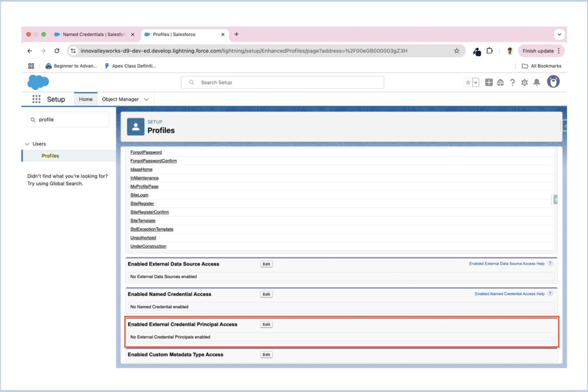The width and height of the screenshot is (588, 392).
Task: Open Enabled Named Credential Access Help link
Action: click(509, 294)
